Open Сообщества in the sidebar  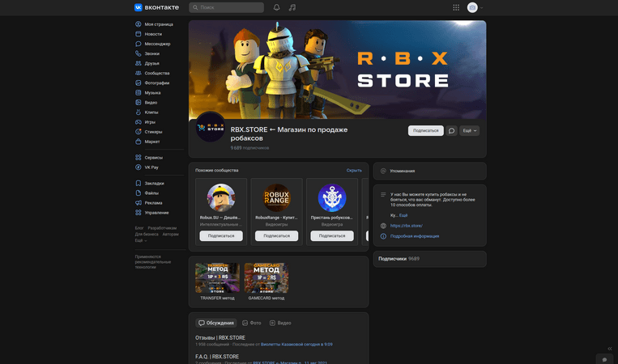(159, 73)
